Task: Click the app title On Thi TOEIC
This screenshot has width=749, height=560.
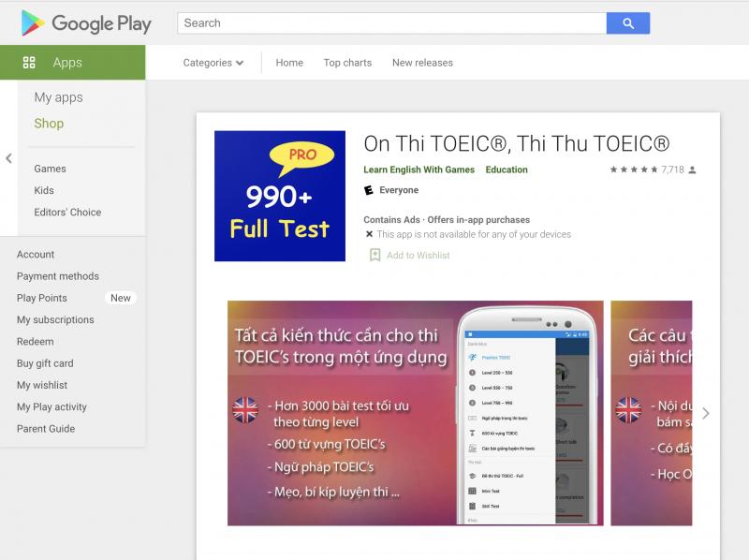Action: coord(517,143)
